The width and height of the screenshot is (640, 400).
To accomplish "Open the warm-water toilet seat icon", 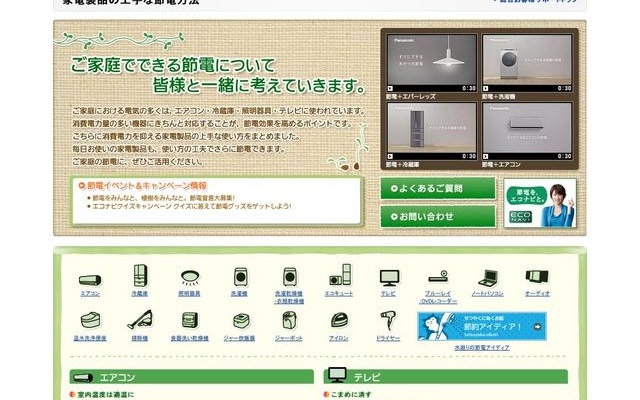I will (x=90, y=320).
